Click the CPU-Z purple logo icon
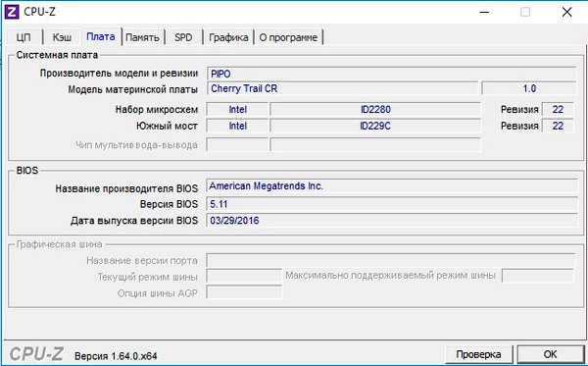Viewport: 588px width, 366px height. tap(11, 12)
